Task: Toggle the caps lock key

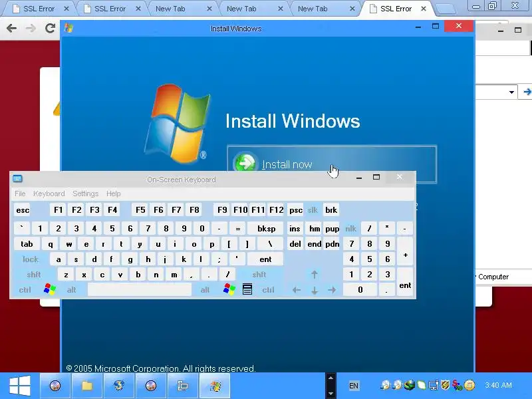Action: tap(31, 259)
